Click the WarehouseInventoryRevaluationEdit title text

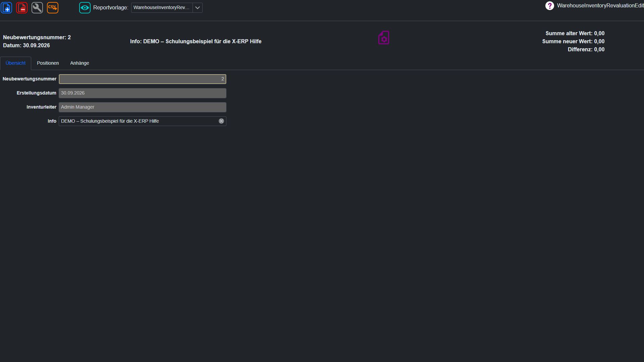click(x=600, y=6)
